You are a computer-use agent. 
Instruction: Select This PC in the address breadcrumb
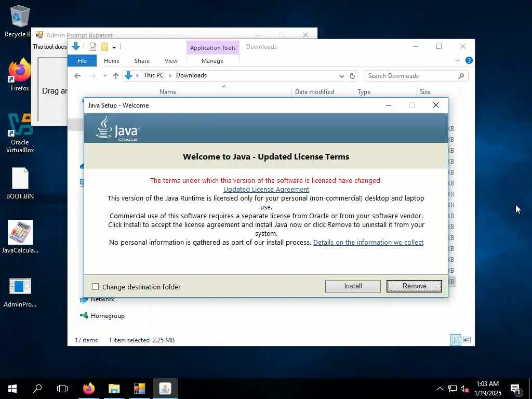pos(153,75)
